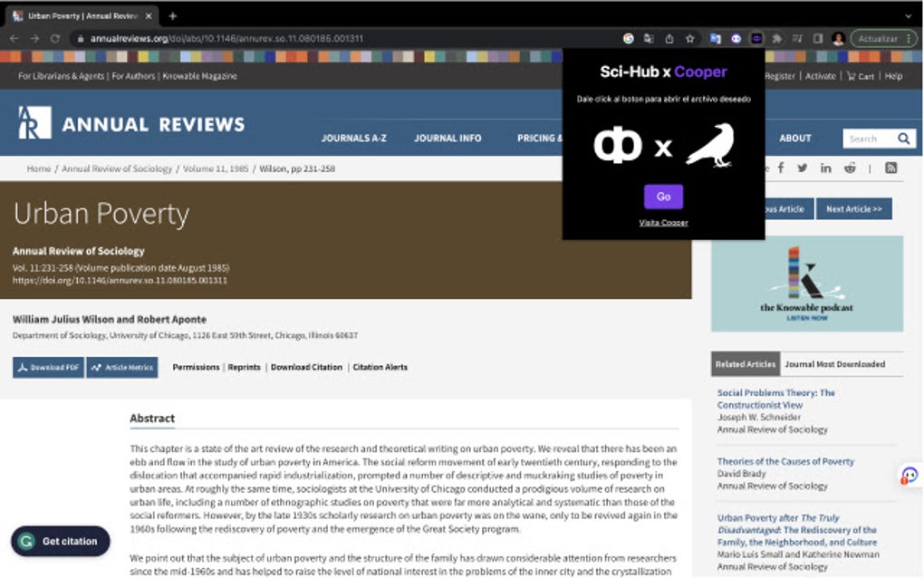Open the PRICING menu
Screen dimensions: 924x578
tap(540, 138)
